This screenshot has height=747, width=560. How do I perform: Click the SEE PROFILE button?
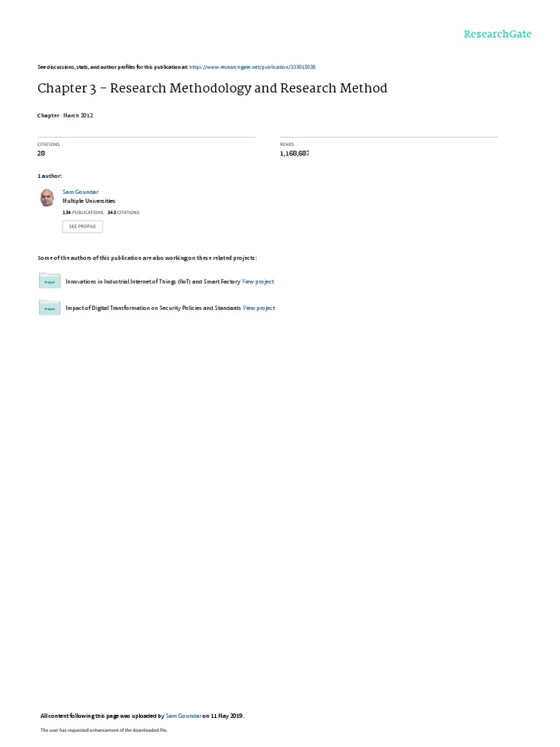click(82, 226)
